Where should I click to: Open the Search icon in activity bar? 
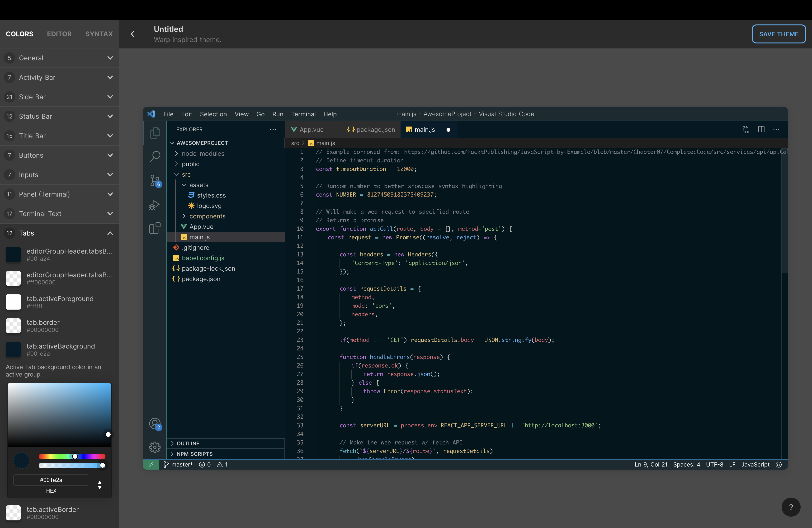point(155,156)
